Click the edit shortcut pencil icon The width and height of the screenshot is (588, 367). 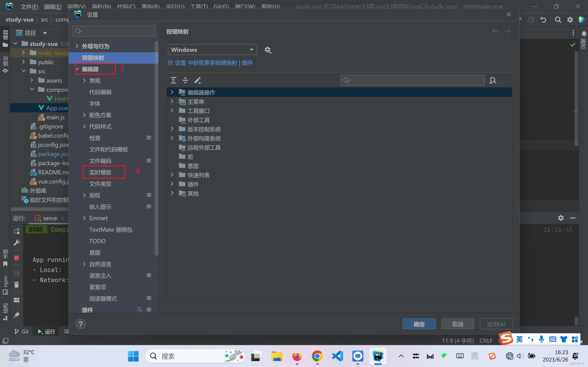click(x=198, y=80)
